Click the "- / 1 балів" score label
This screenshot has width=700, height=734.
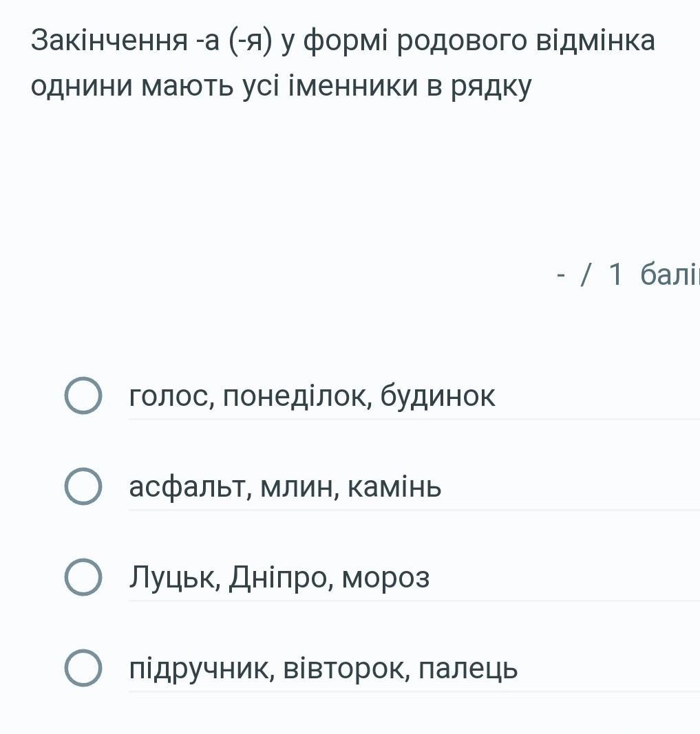click(626, 274)
